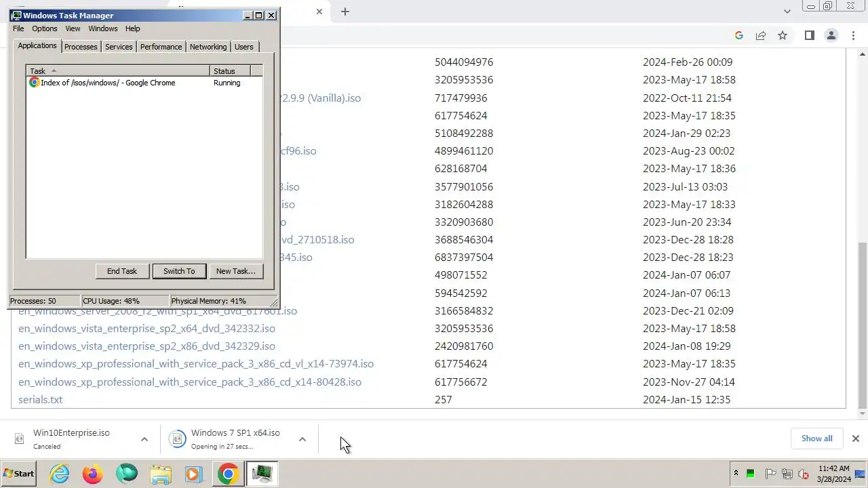868x488 pixels.
Task: Switch to the Services tab
Action: pyautogui.click(x=119, y=47)
